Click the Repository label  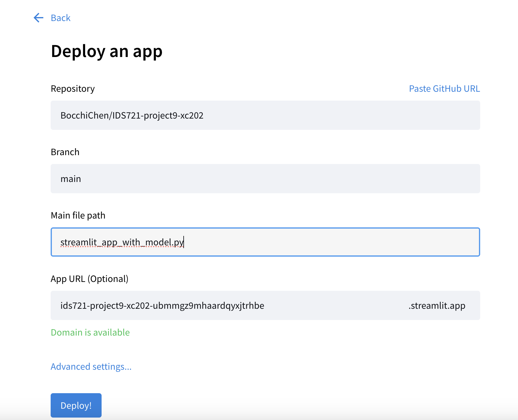[73, 89]
